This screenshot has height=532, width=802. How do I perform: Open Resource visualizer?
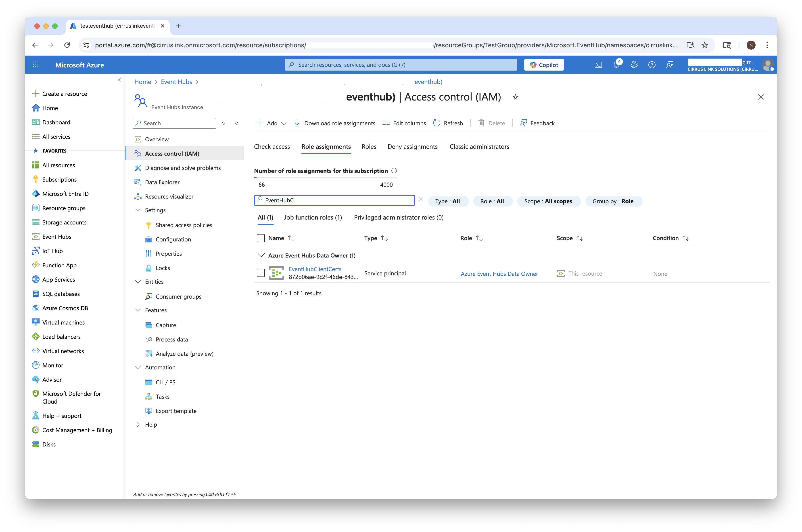(169, 197)
